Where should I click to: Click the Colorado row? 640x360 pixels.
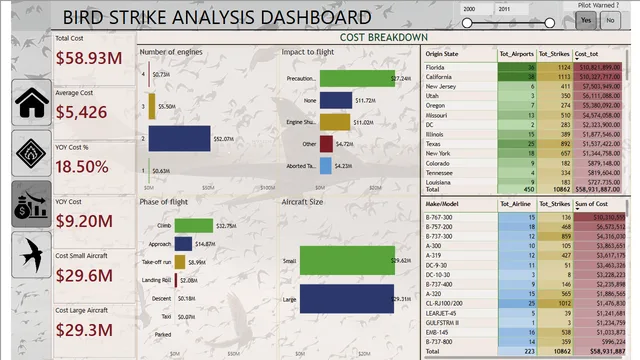point(523,163)
